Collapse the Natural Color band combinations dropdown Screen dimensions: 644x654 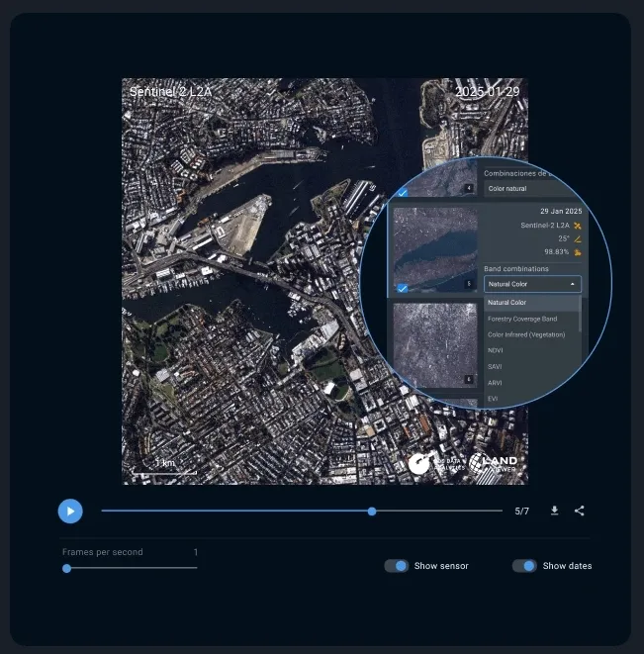573,284
